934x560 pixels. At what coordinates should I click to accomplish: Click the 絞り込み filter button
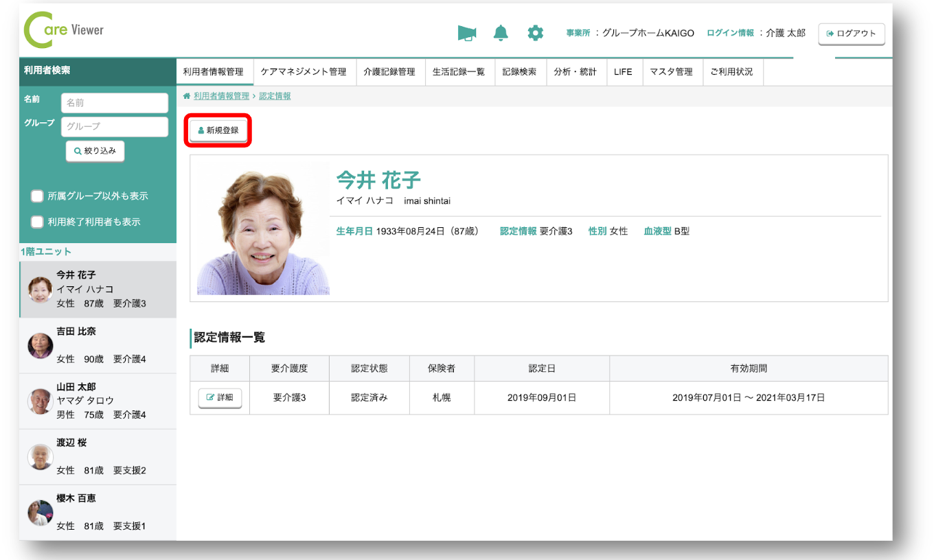pyautogui.click(x=95, y=151)
